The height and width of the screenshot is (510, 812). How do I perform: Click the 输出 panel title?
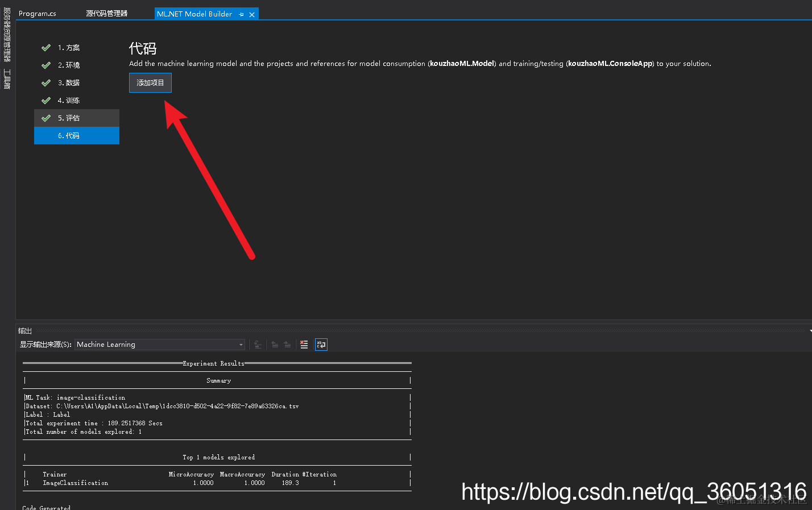[25, 331]
